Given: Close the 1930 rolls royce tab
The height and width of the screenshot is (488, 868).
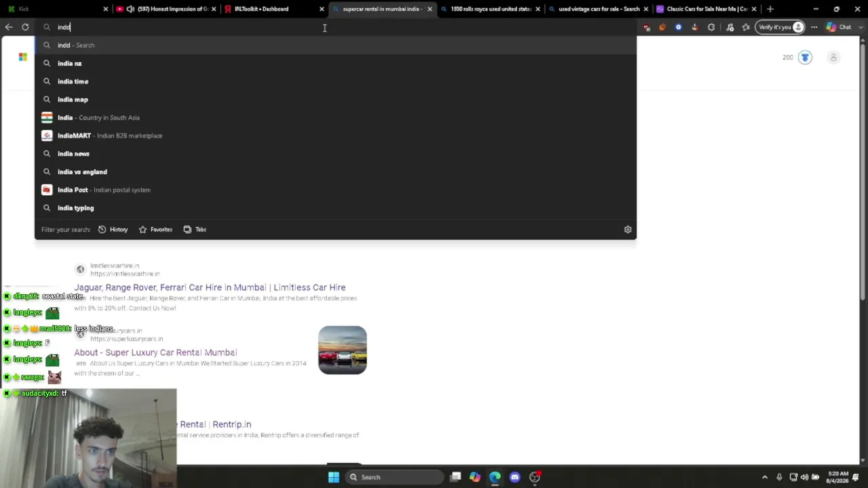Looking at the screenshot, I should pyautogui.click(x=538, y=9).
